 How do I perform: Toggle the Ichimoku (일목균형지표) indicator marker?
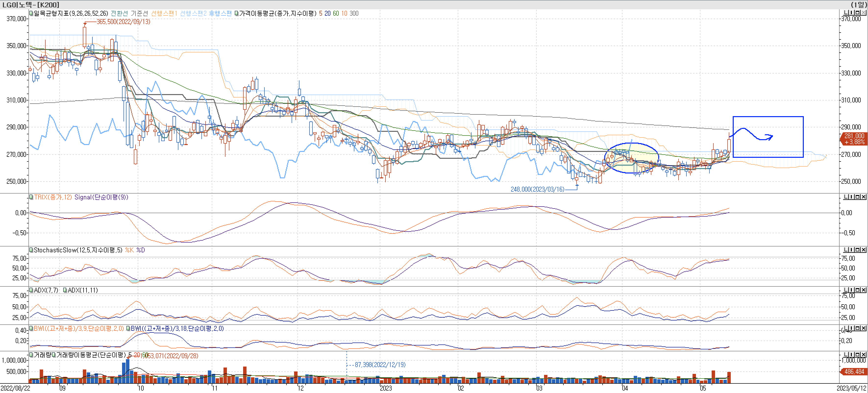[x=31, y=13]
